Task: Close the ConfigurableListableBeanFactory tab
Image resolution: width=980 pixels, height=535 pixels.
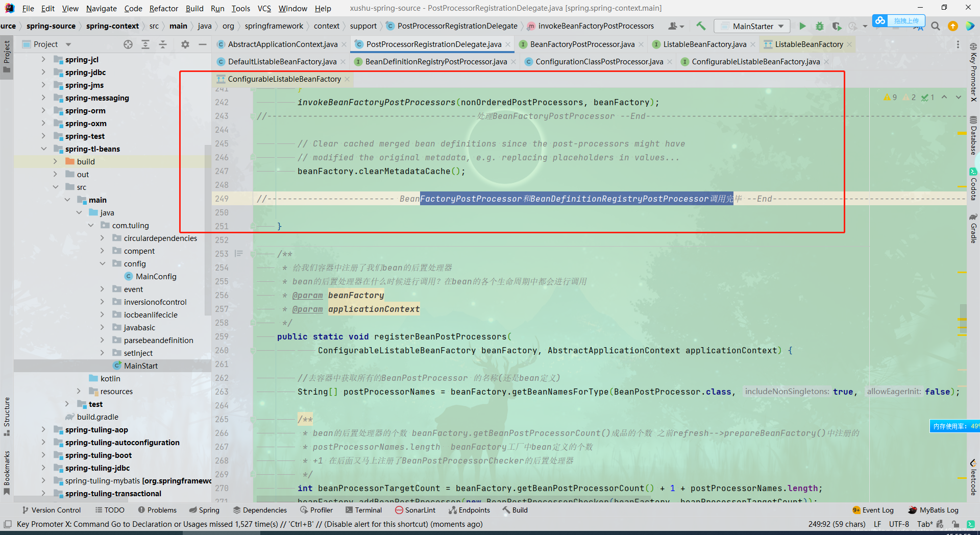Action: (347, 79)
